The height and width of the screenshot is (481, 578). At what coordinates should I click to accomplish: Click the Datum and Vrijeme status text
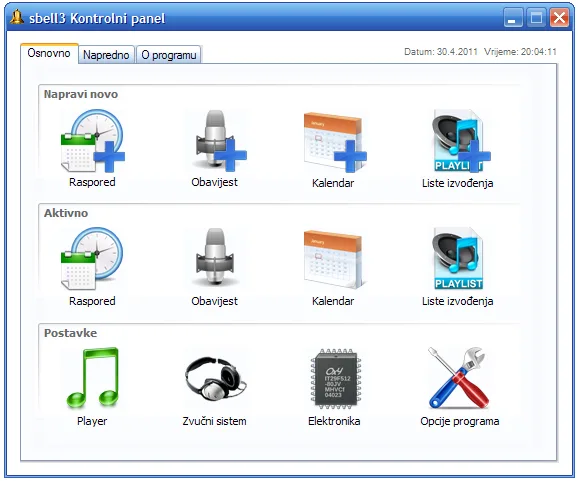click(480, 52)
